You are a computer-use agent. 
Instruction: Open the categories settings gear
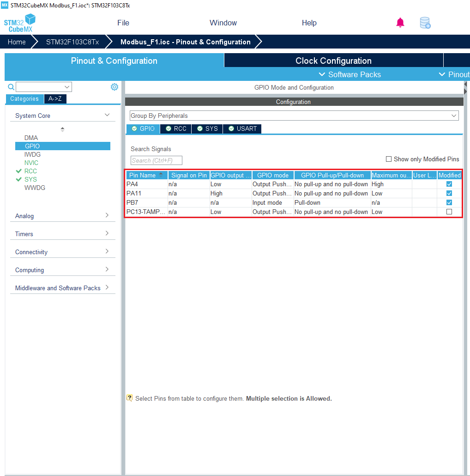pyautogui.click(x=114, y=87)
